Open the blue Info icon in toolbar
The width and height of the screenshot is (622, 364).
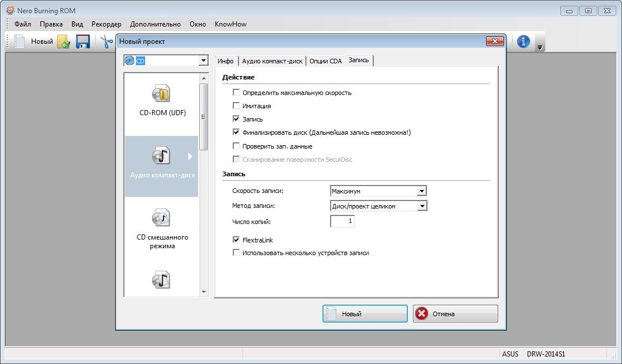pos(523,41)
